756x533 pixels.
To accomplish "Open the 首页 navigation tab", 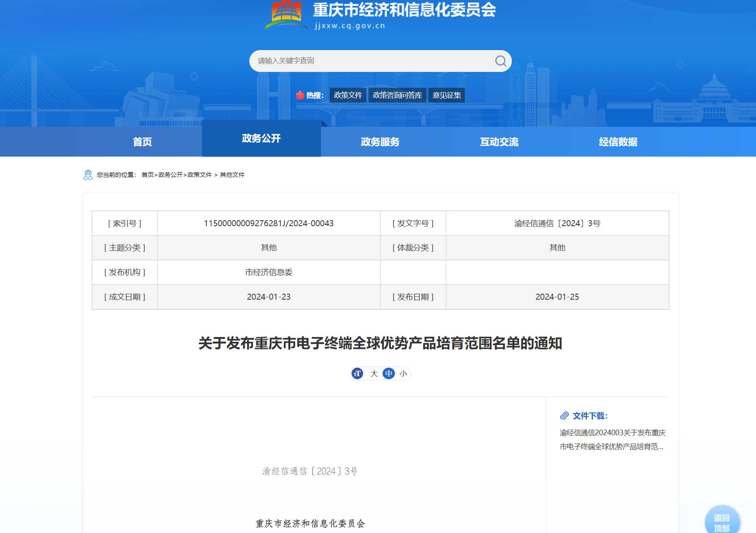I will [x=142, y=142].
